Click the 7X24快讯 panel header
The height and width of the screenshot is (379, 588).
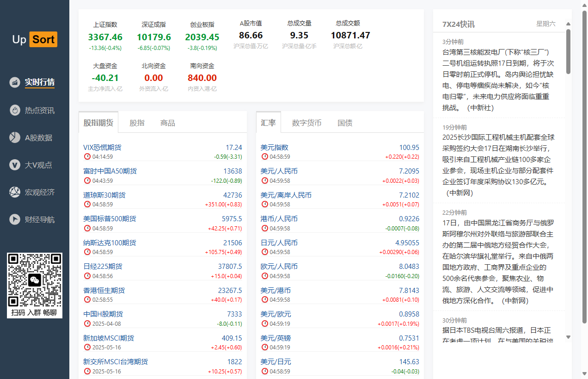[458, 24]
